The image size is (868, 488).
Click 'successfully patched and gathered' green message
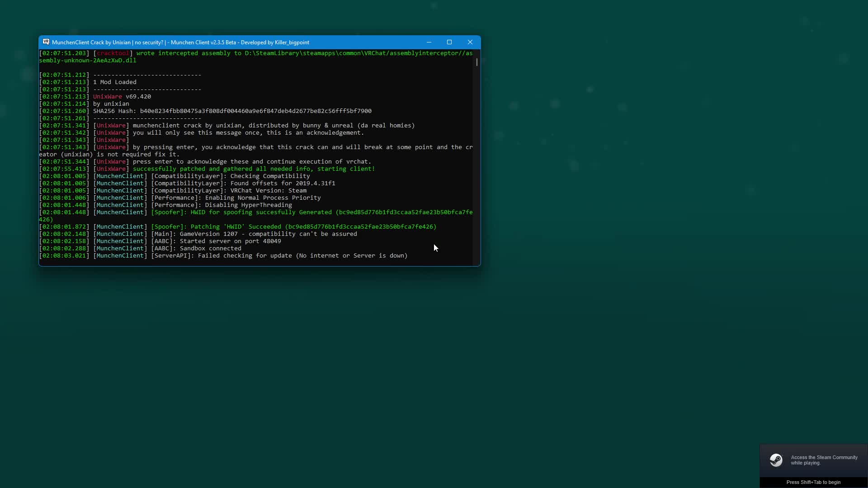pyautogui.click(x=254, y=169)
